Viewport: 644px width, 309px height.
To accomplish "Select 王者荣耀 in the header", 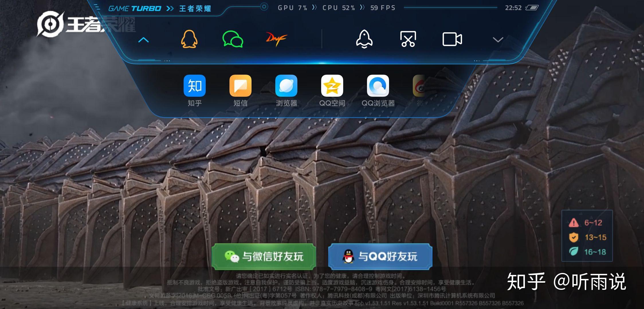I will tap(195, 9).
